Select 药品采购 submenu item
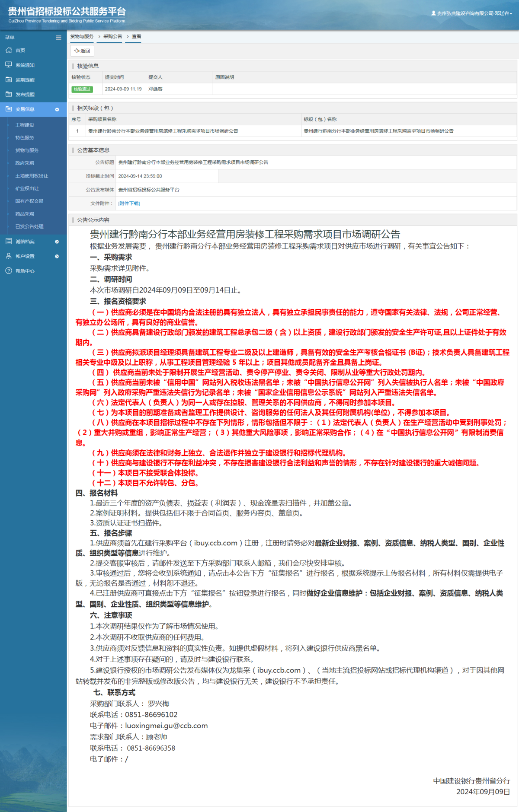Image resolution: width=519 pixels, height=812 pixels. tap(25, 214)
